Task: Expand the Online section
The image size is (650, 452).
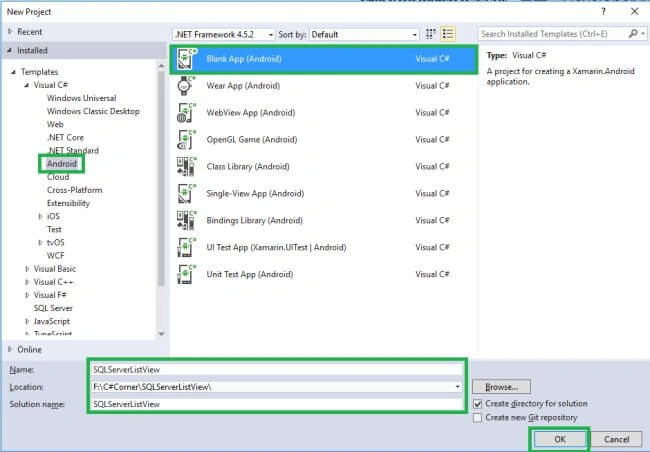Action: [10, 350]
